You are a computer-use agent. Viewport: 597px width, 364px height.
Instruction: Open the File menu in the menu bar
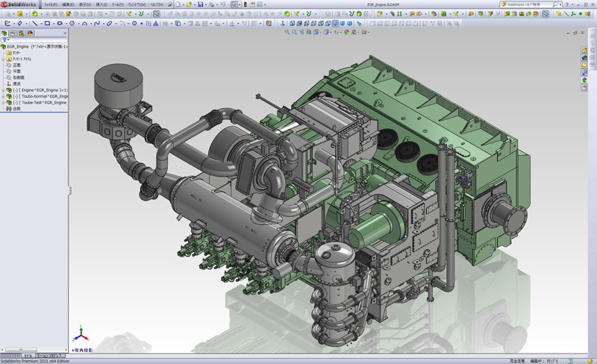pos(50,4)
